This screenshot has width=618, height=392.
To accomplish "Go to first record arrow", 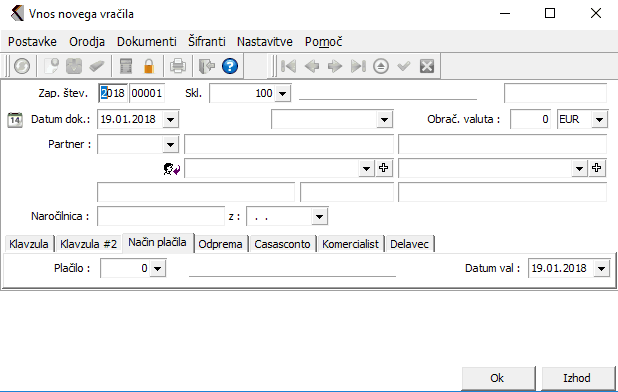I will (289, 66).
